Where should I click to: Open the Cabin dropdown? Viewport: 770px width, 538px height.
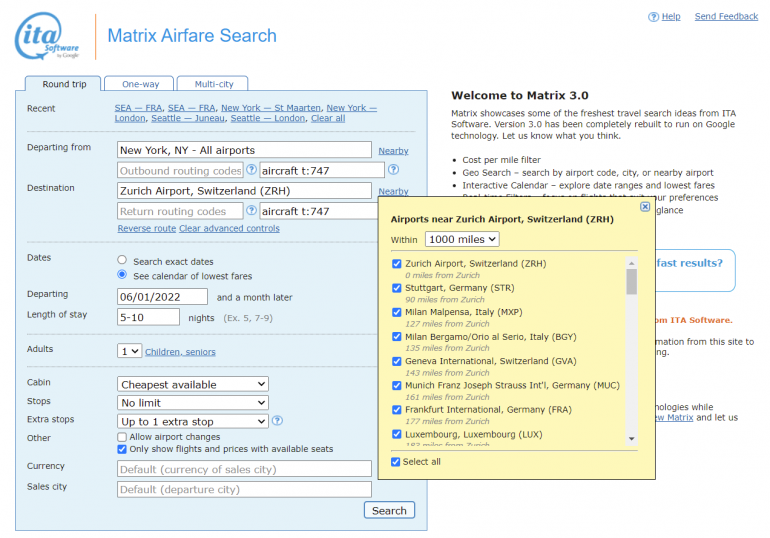(x=193, y=384)
